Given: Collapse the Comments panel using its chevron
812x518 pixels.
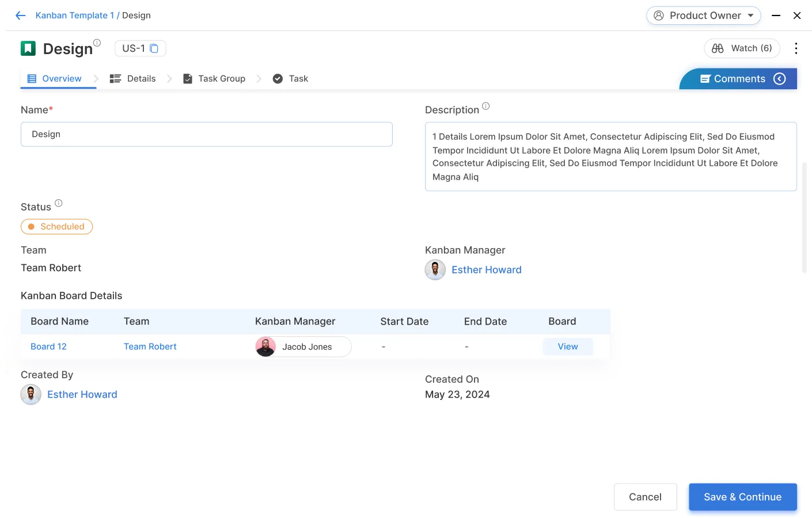Looking at the screenshot, I should [x=780, y=78].
